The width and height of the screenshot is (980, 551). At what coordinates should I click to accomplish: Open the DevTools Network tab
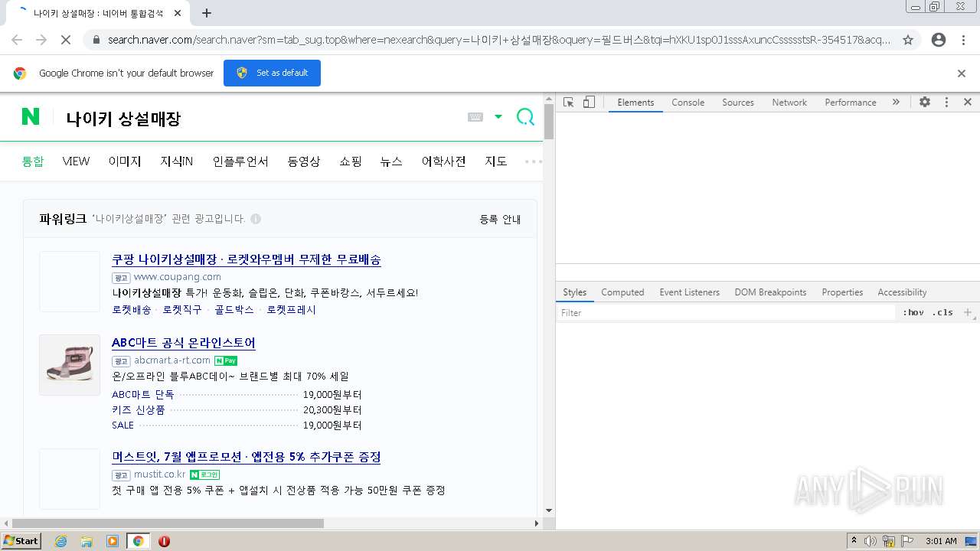point(789,103)
